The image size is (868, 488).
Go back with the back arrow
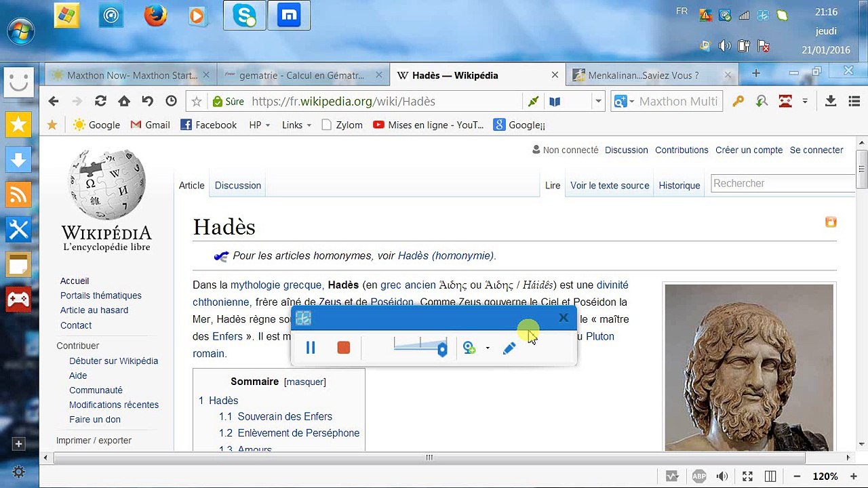click(x=54, y=101)
